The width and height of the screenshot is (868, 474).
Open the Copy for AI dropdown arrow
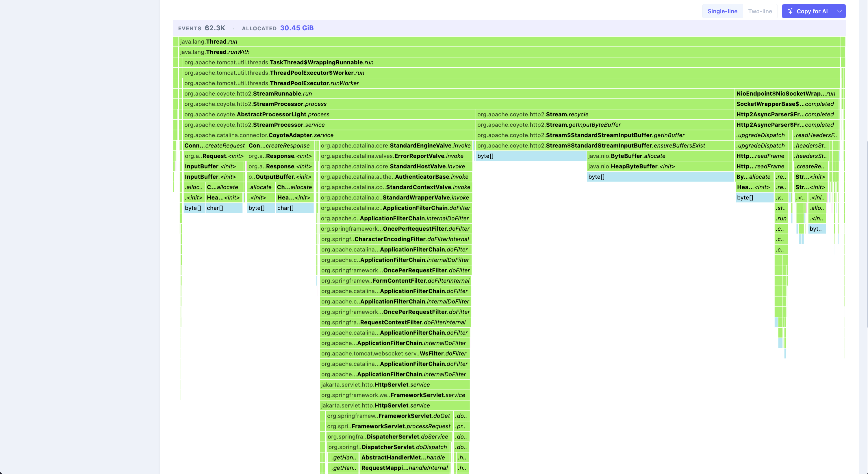coord(839,11)
